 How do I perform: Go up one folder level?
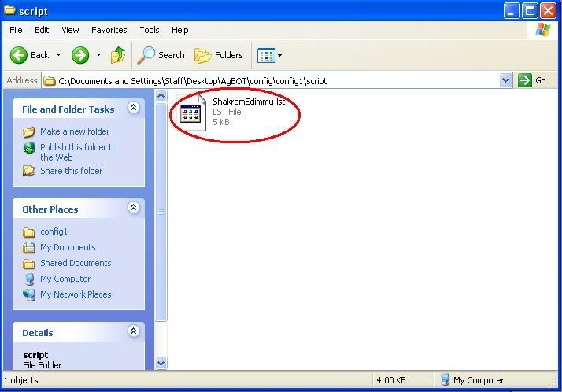click(117, 55)
